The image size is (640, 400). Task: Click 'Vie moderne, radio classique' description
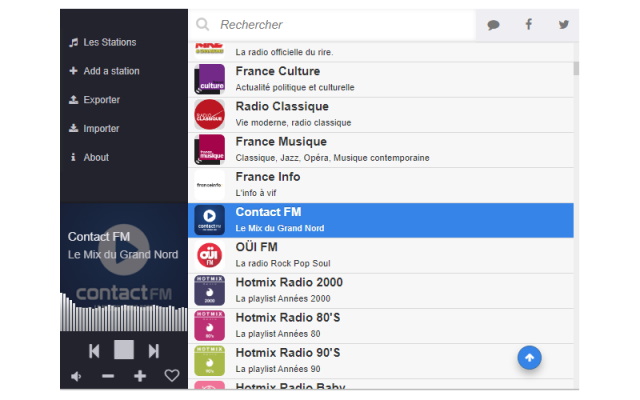coord(293,122)
